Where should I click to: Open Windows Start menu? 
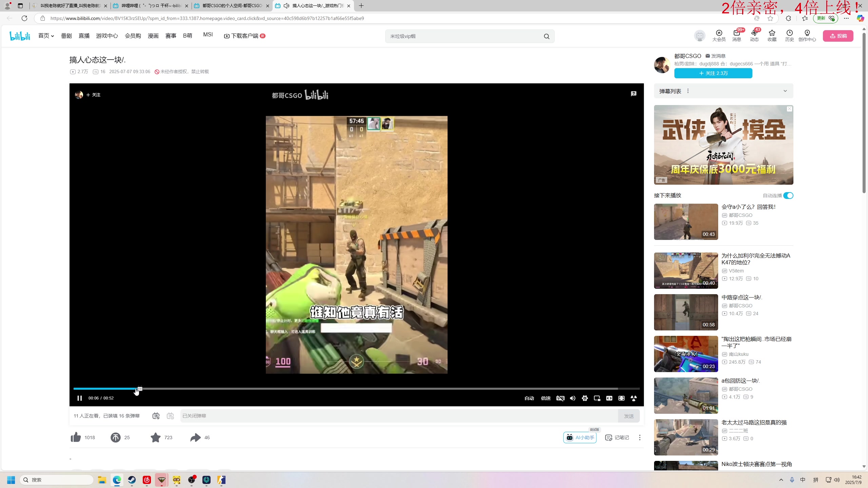pos(11,480)
